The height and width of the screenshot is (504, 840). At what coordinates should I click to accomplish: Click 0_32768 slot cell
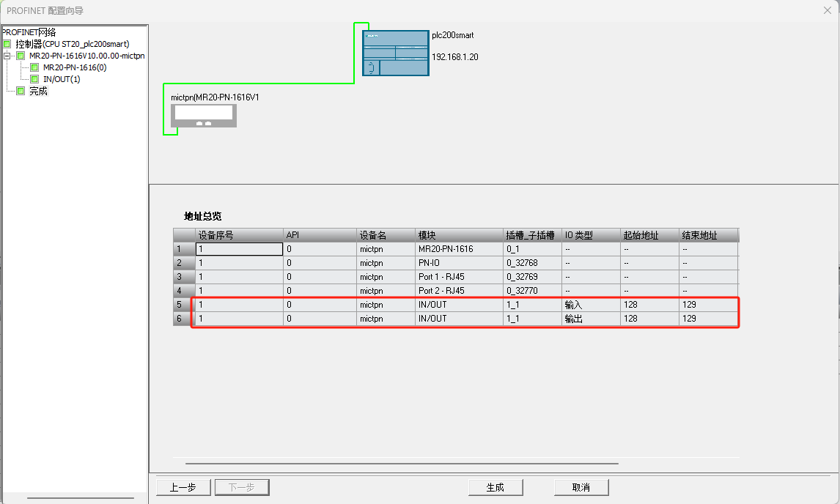pyautogui.click(x=532, y=263)
